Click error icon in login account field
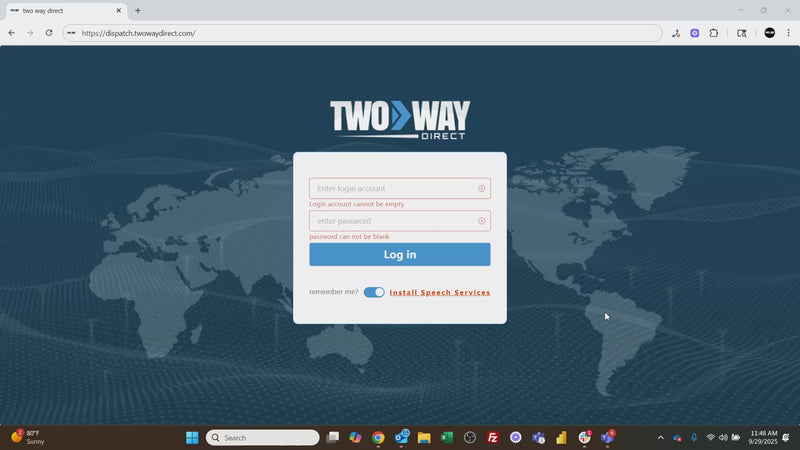 481,189
